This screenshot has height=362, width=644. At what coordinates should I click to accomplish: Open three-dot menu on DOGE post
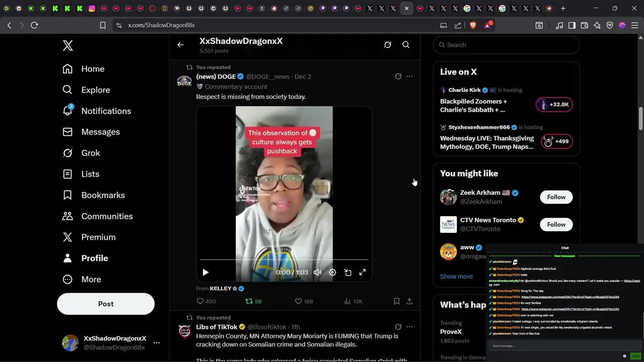click(410, 76)
